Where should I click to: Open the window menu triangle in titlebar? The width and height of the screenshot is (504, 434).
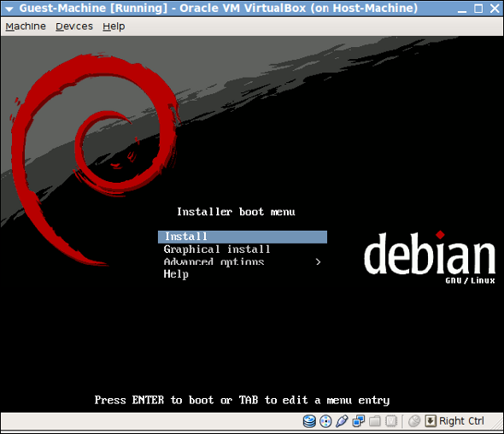pos(9,9)
